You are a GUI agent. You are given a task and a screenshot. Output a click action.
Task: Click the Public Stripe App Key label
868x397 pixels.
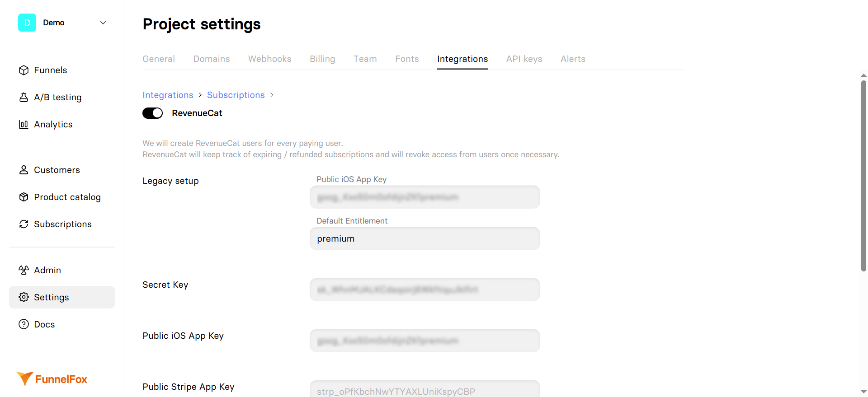[189, 387]
